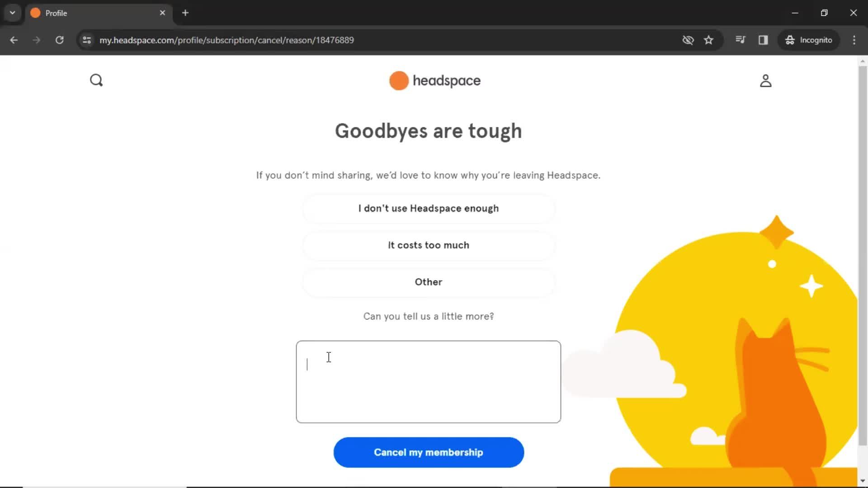
Task: Click the browser refresh icon
Action: 59,40
